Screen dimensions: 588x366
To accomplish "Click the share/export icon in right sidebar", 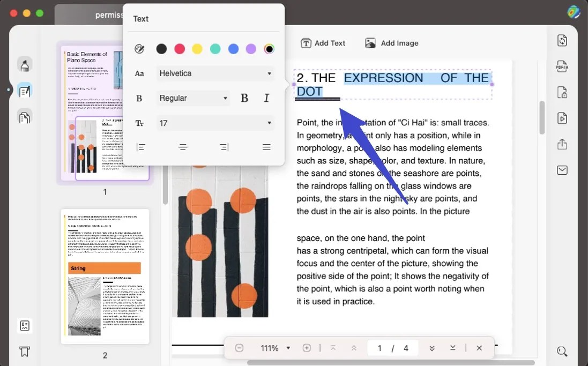I will click(562, 144).
